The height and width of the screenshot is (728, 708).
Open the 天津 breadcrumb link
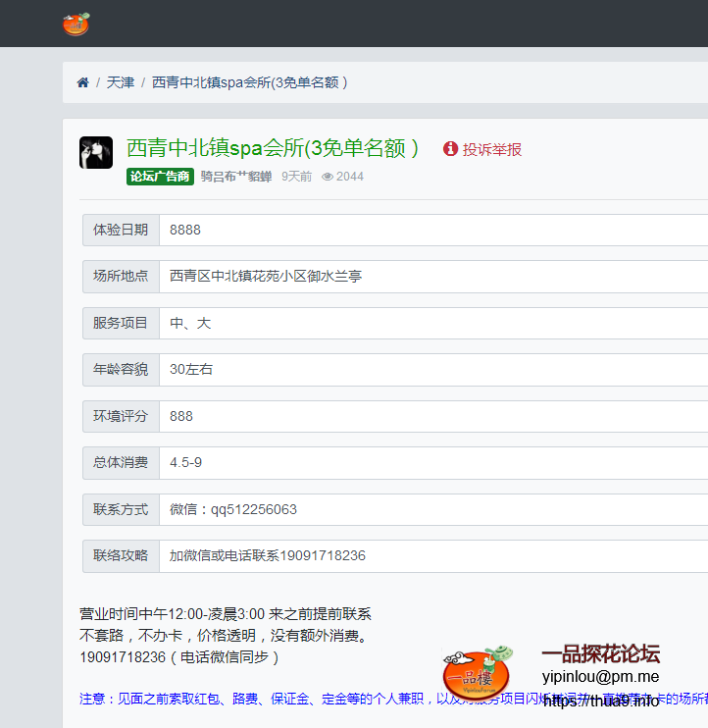(120, 82)
